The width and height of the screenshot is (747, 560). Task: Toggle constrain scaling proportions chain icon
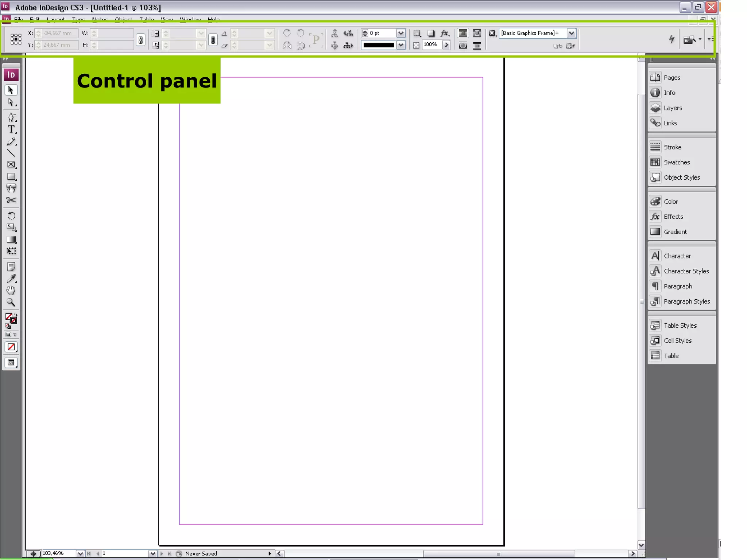click(x=213, y=39)
